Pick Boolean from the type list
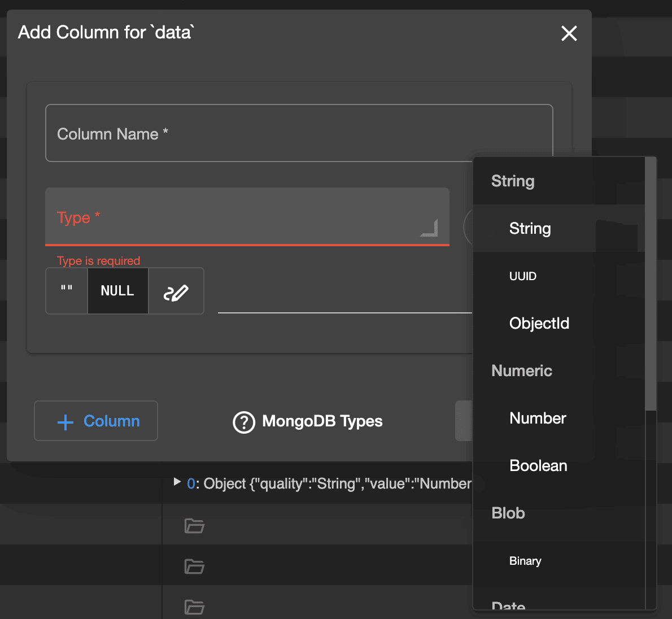Screen dimensions: 672x619 pos(538,466)
